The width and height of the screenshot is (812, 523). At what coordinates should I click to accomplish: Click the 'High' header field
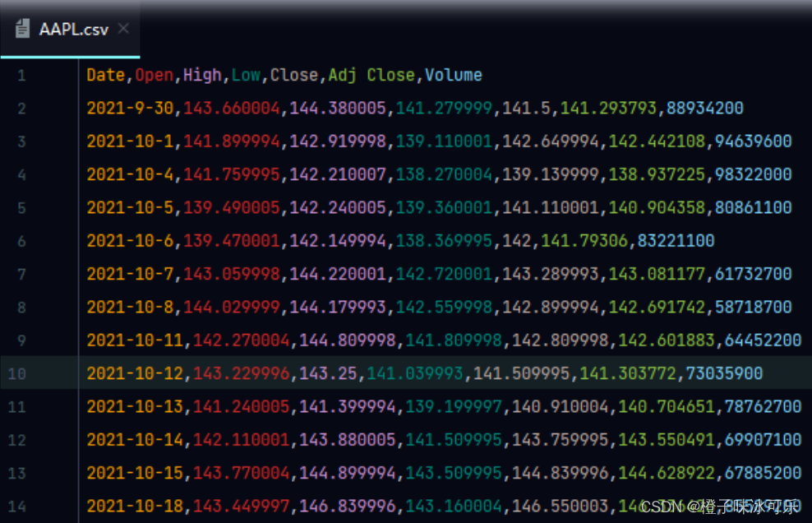[x=202, y=75]
